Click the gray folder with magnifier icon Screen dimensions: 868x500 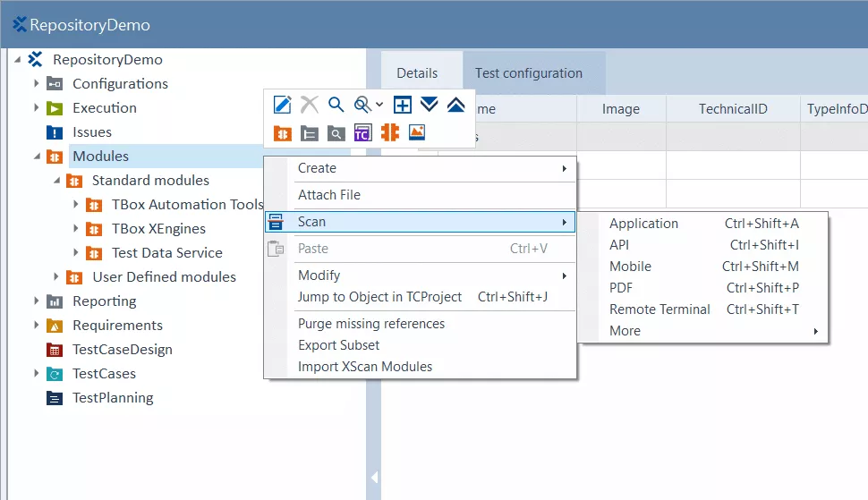[336, 133]
